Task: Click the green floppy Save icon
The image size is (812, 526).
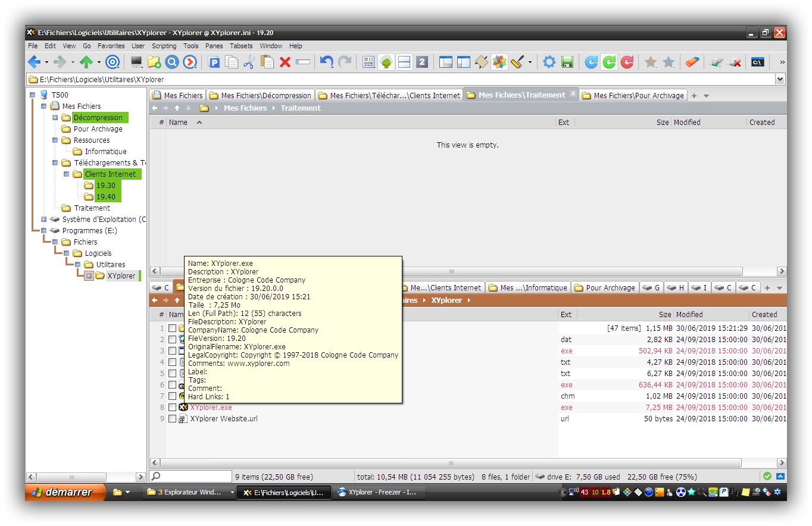Action: point(567,61)
